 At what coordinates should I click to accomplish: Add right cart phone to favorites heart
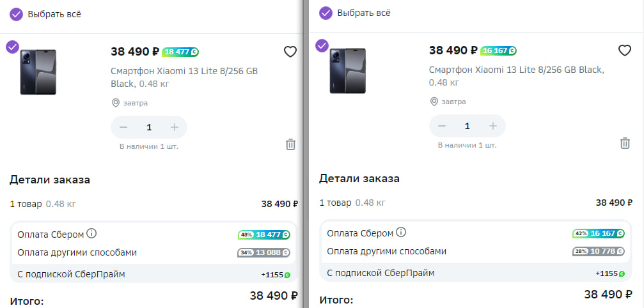point(625,50)
